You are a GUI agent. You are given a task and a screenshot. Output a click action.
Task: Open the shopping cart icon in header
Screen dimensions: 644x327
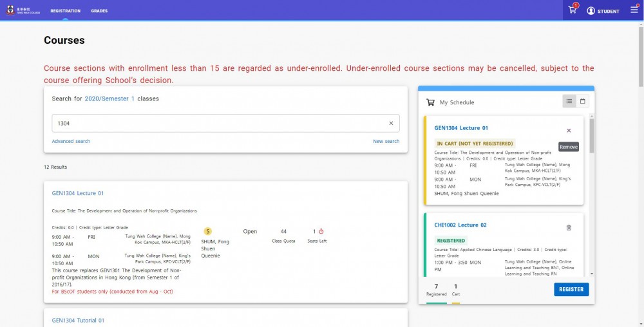[572, 10]
